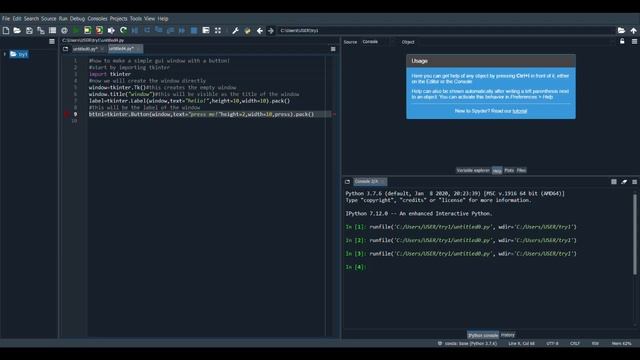Viewport: 640px width, 360px height.
Task: Open the tutorial link in Usage box
Action: [520, 111]
